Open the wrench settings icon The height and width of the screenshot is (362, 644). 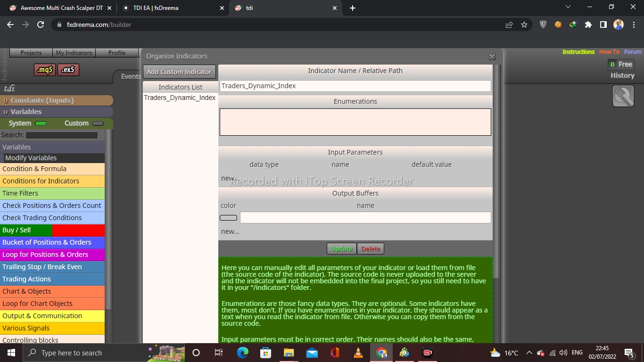pos(623,96)
